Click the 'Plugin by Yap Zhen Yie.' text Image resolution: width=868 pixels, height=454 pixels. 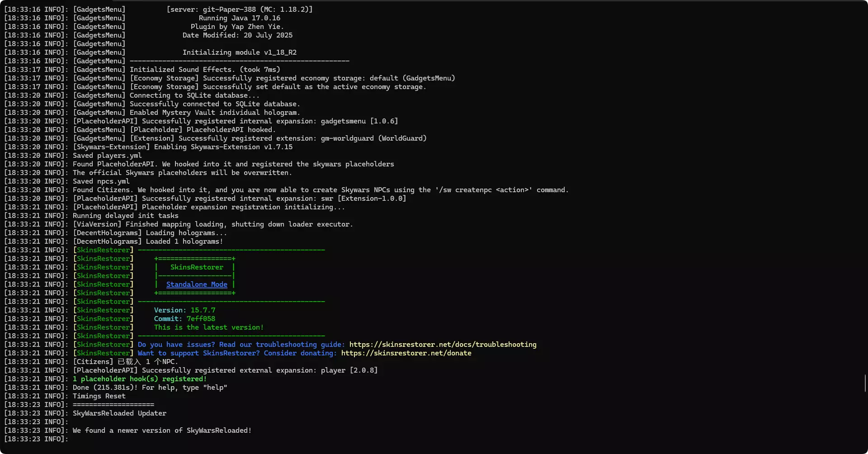click(237, 27)
